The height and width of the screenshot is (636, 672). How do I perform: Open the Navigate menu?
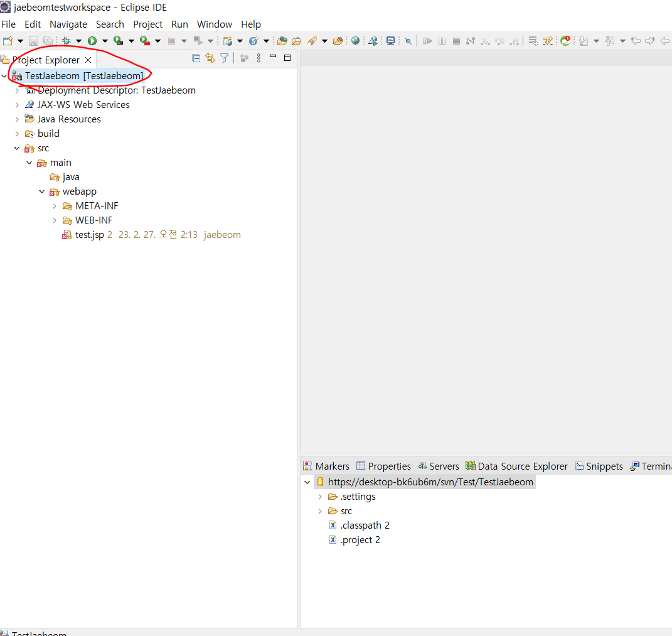point(68,24)
